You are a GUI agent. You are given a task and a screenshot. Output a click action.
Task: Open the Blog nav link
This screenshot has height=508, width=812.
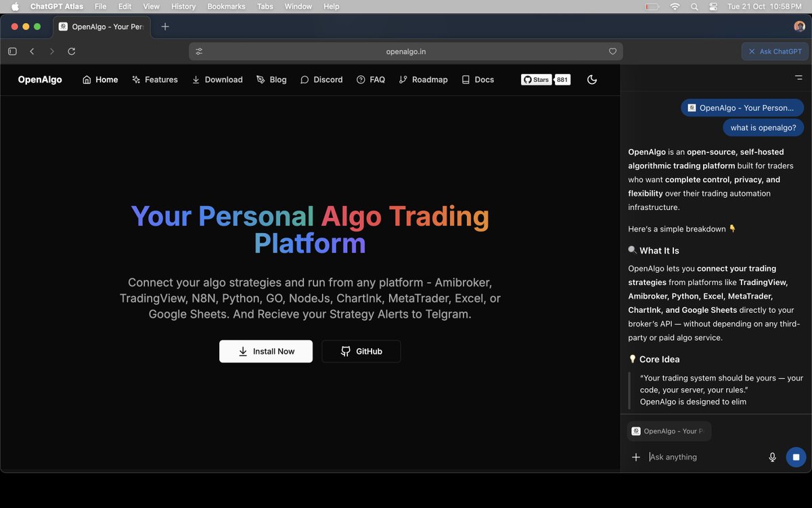[271, 80]
